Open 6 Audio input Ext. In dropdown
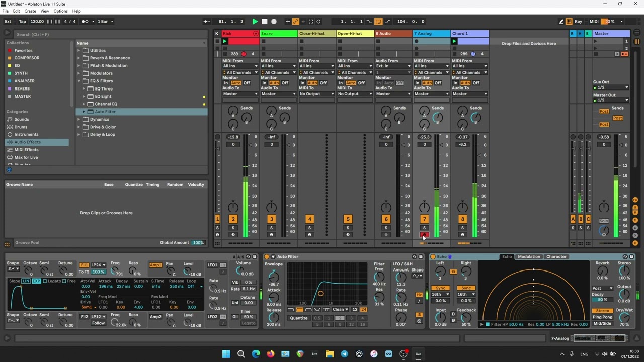The height and width of the screenshot is (362, 644). [x=393, y=66]
